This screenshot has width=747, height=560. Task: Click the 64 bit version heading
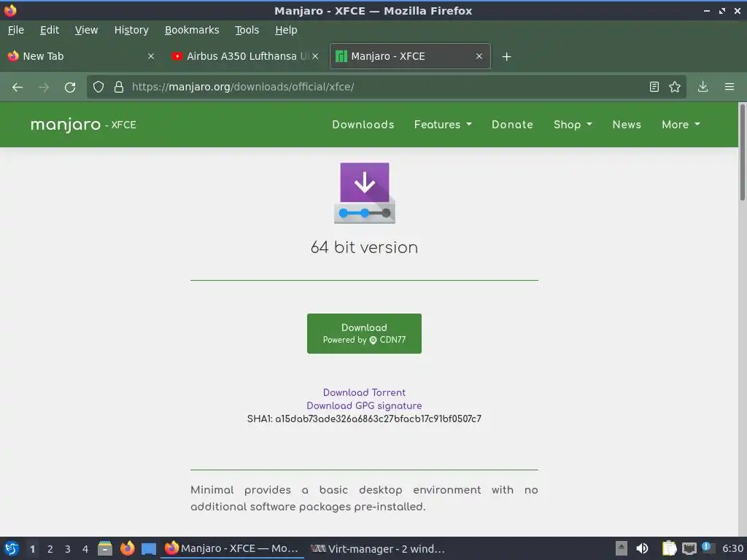coord(364,248)
